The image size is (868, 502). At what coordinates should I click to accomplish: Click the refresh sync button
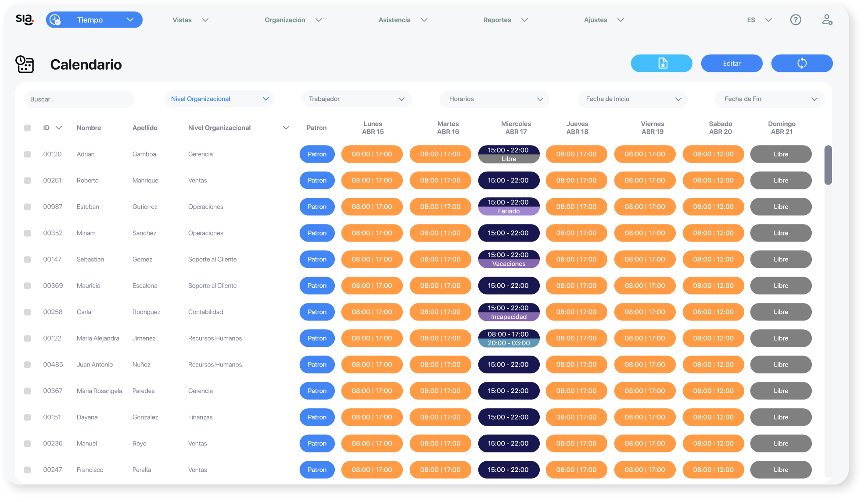point(802,64)
